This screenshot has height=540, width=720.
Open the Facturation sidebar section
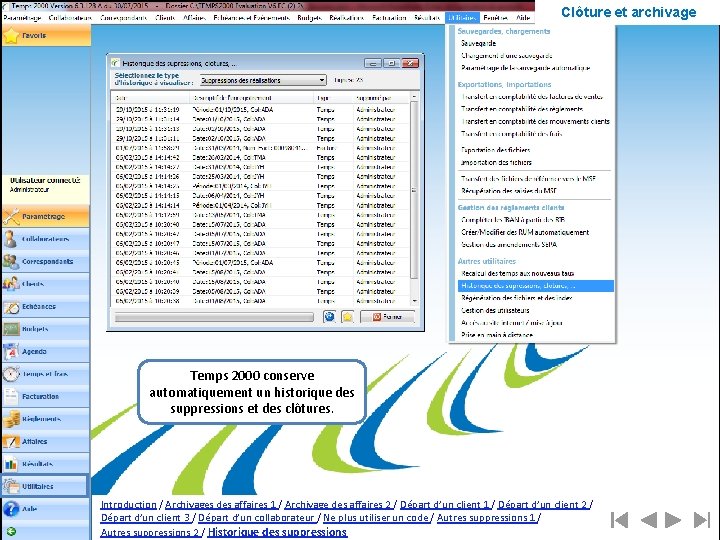pos(45,396)
